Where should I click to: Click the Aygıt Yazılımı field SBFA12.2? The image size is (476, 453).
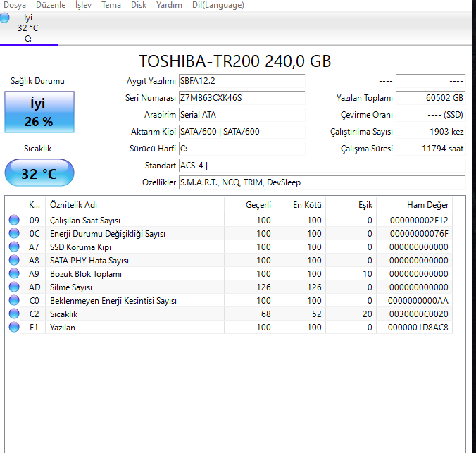242,81
